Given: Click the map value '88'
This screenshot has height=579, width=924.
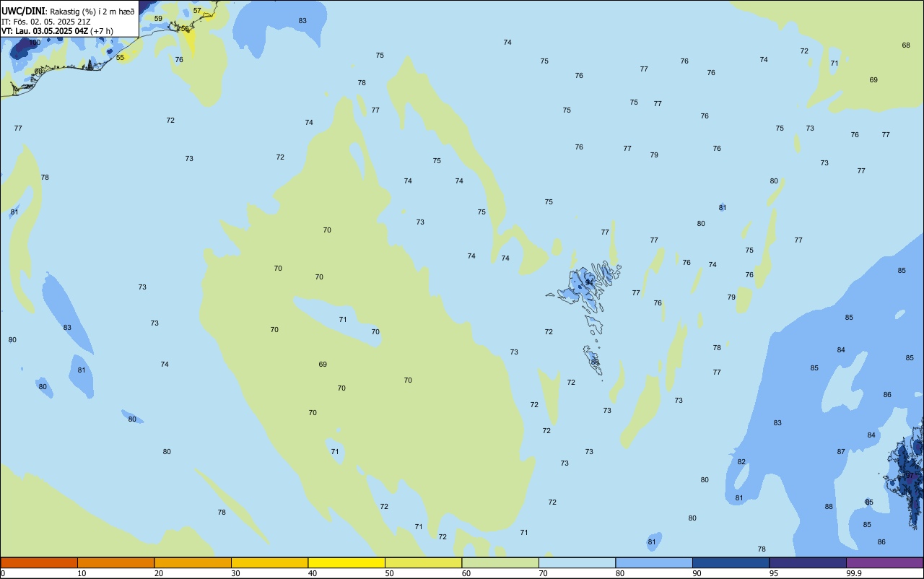Looking at the screenshot, I should click(829, 506).
